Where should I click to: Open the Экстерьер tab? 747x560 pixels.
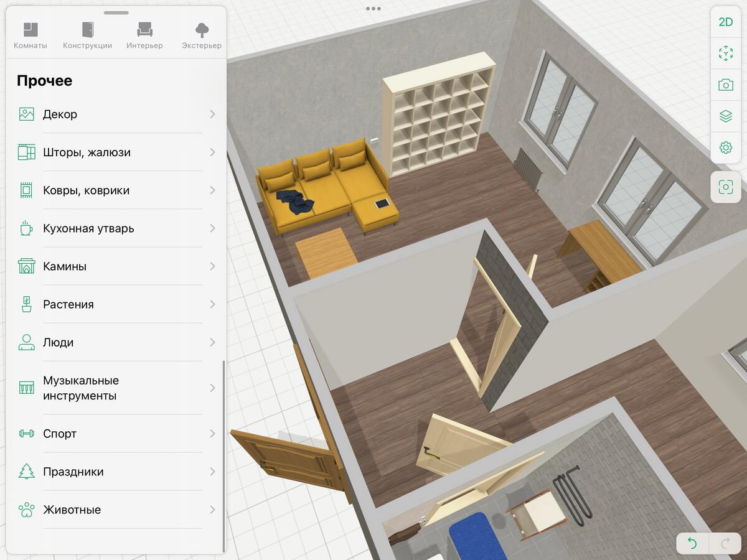201,35
